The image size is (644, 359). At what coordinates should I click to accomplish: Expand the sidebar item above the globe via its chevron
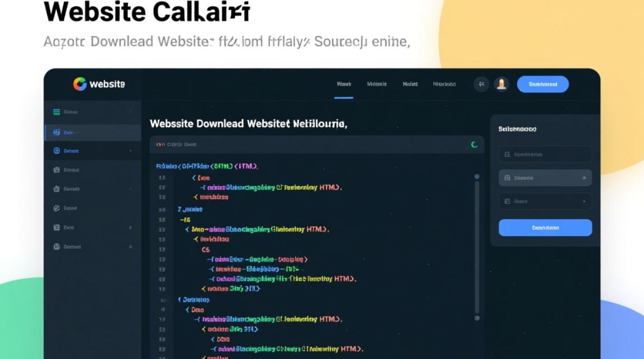click(x=130, y=228)
